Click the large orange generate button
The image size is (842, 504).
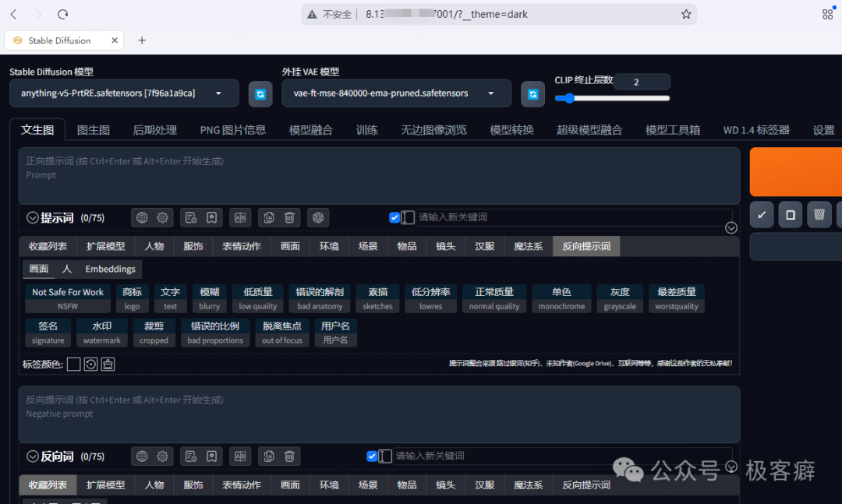tap(795, 171)
